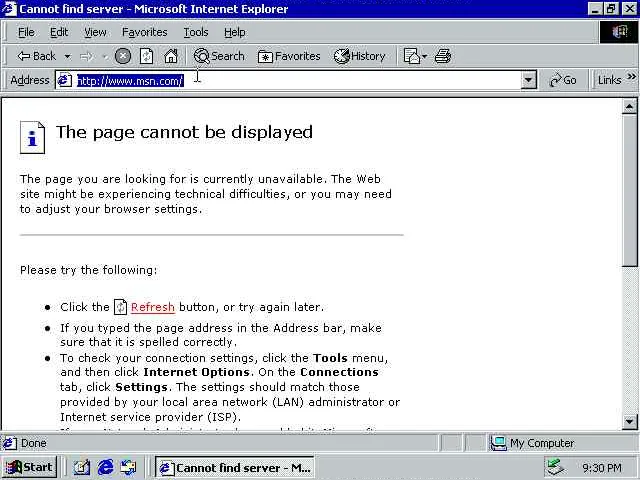Click the Forward arrow button

point(86,56)
